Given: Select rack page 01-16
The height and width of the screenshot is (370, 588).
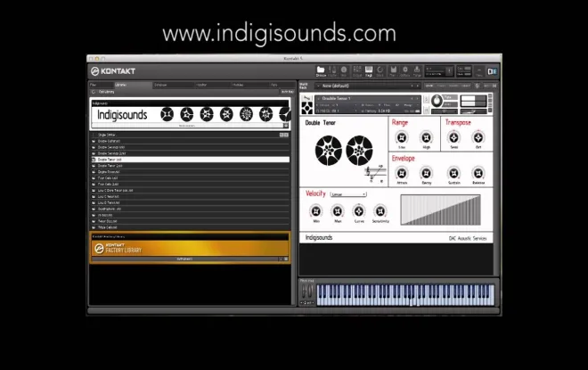Looking at the screenshot, I should pyautogui.click(x=429, y=86).
